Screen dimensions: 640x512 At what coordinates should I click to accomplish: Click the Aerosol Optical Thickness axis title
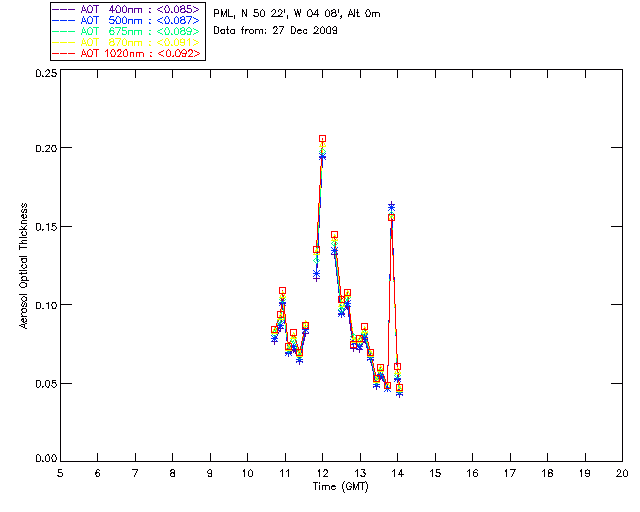pos(24,265)
